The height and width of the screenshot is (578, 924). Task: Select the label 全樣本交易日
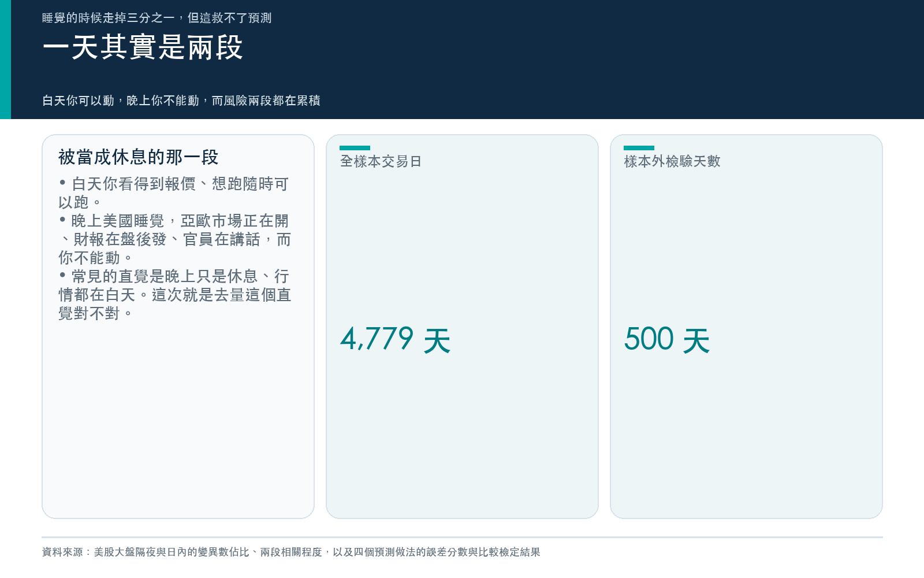point(381,161)
